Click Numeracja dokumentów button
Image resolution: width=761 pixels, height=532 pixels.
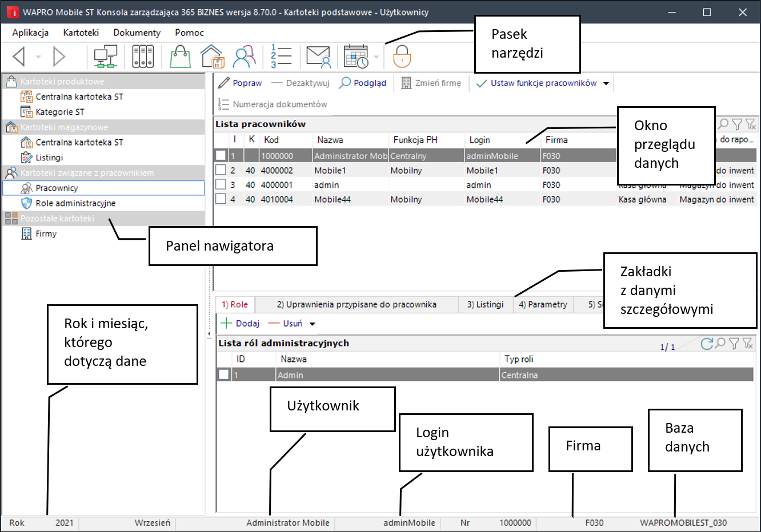[273, 104]
